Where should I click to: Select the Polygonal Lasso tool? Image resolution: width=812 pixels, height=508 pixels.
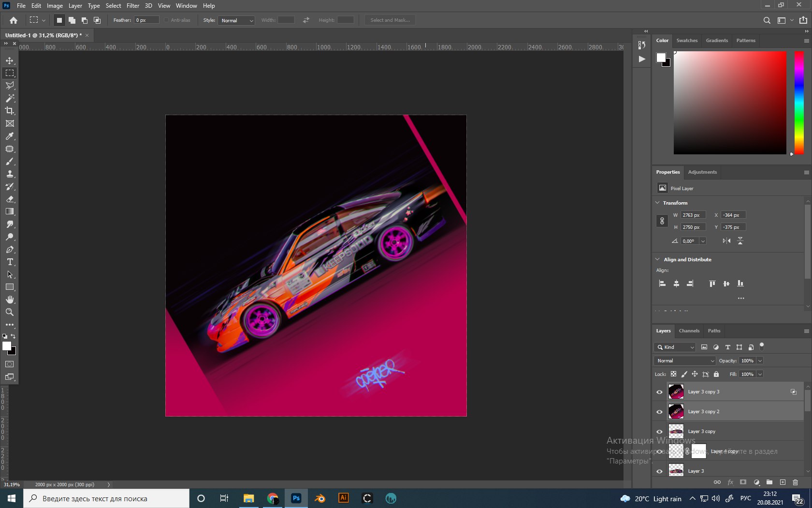tap(10, 86)
